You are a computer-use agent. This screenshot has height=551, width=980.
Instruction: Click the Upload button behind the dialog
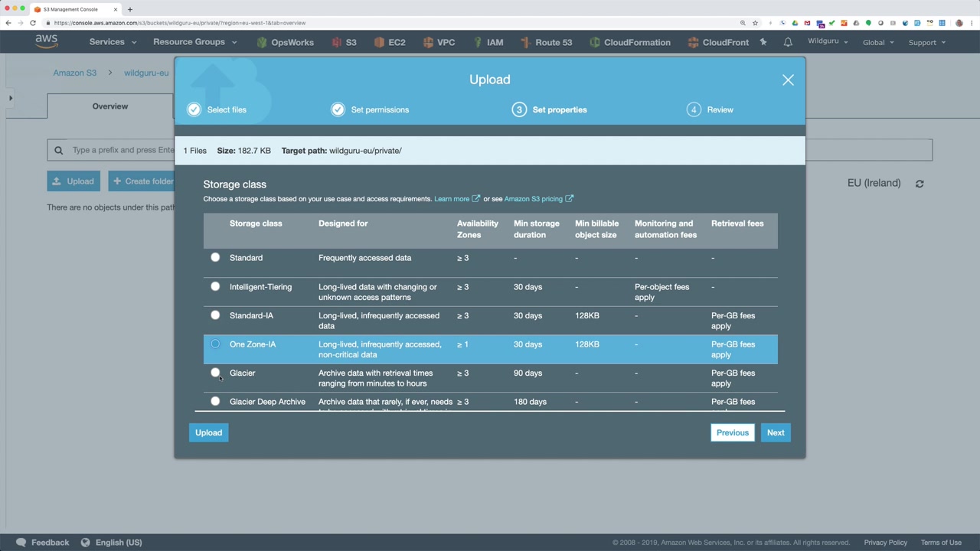pyautogui.click(x=73, y=181)
